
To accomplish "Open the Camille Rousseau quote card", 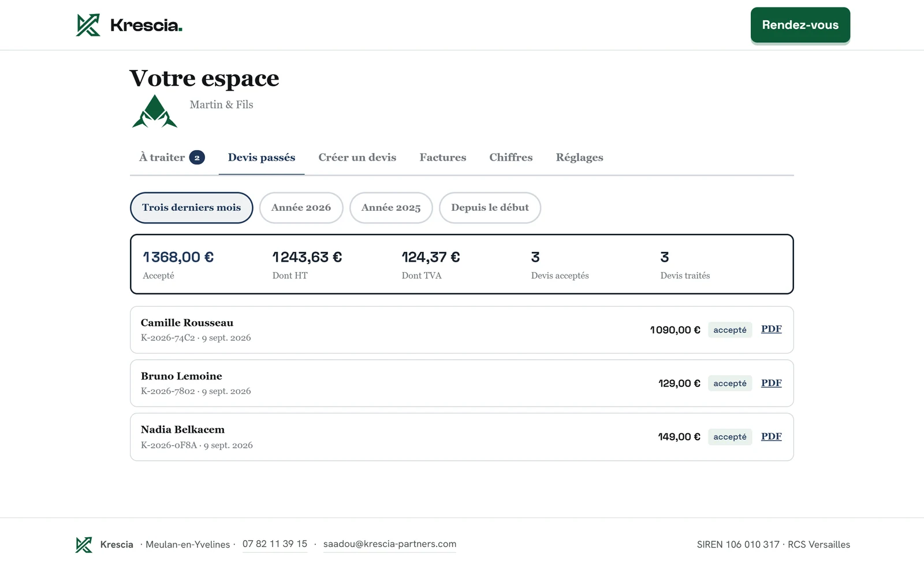I will pyautogui.click(x=462, y=330).
